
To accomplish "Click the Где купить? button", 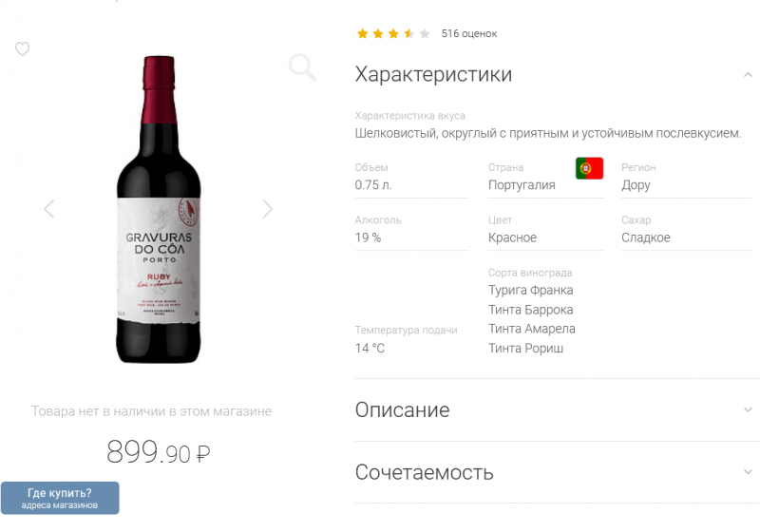I will (x=60, y=498).
